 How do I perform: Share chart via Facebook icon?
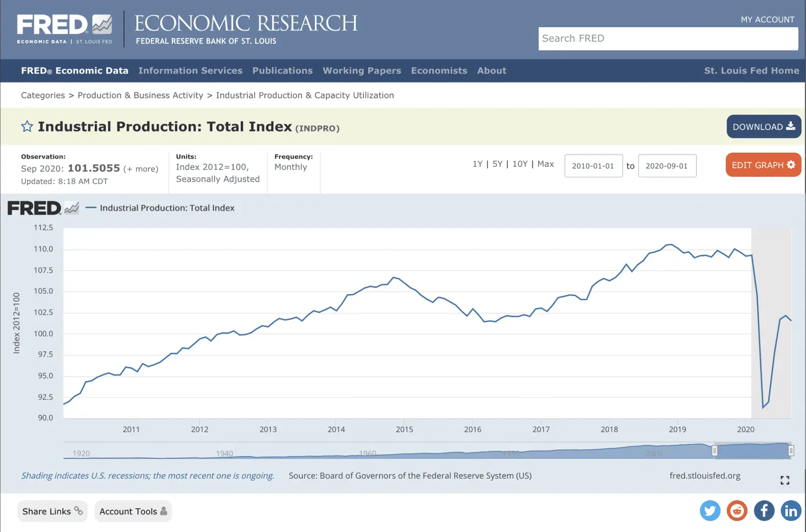[764, 511]
